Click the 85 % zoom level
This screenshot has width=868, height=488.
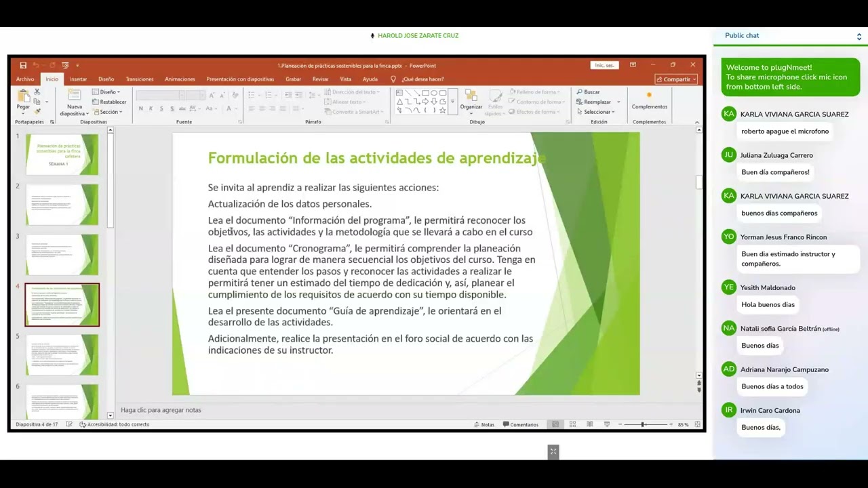pos(683,424)
